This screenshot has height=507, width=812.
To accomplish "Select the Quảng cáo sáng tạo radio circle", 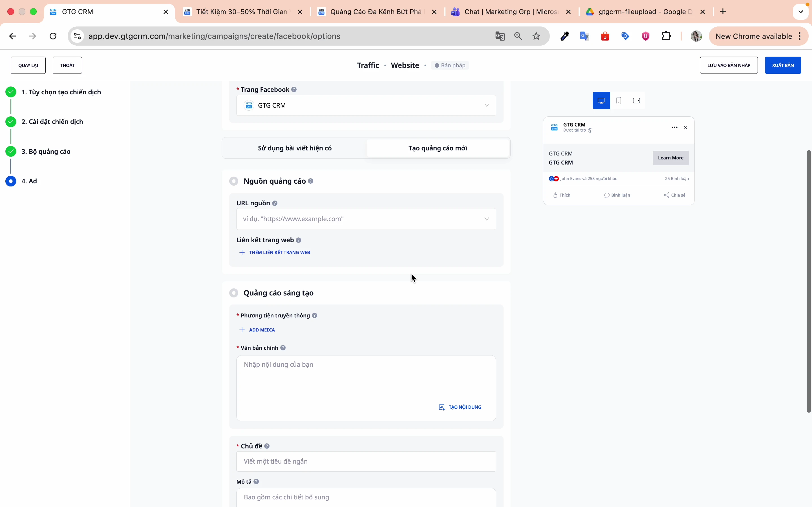I will tap(234, 293).
